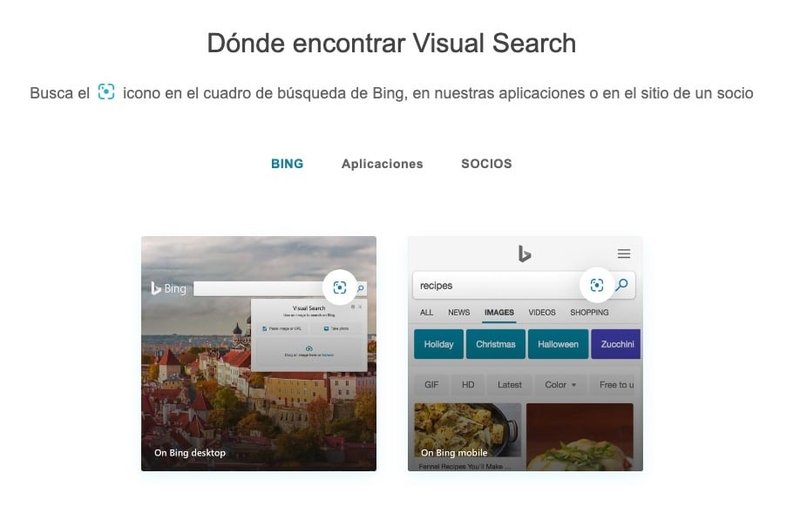Click the On Bing desktop thumbnail
The height and width of the screenshot is (527, 800).
pyautogui.click(x=259, y=354)
